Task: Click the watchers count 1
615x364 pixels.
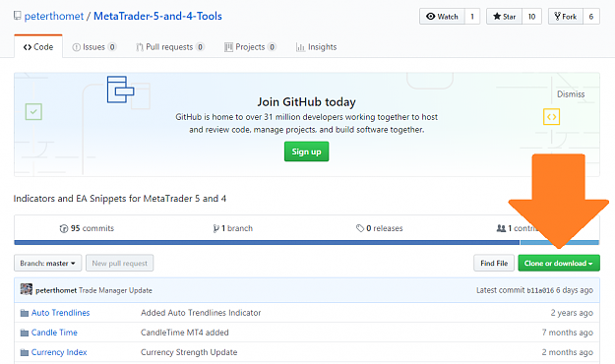Action: pos(472,17)
